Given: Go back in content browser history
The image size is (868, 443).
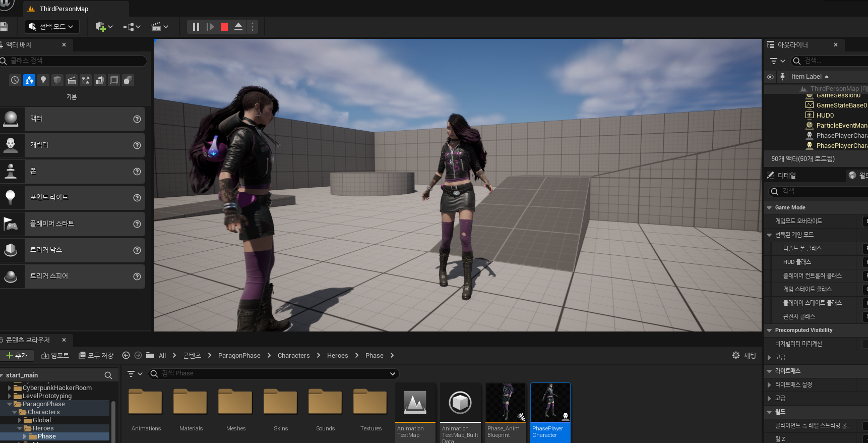Looking at the screenshot, I should tap(126, 355).
